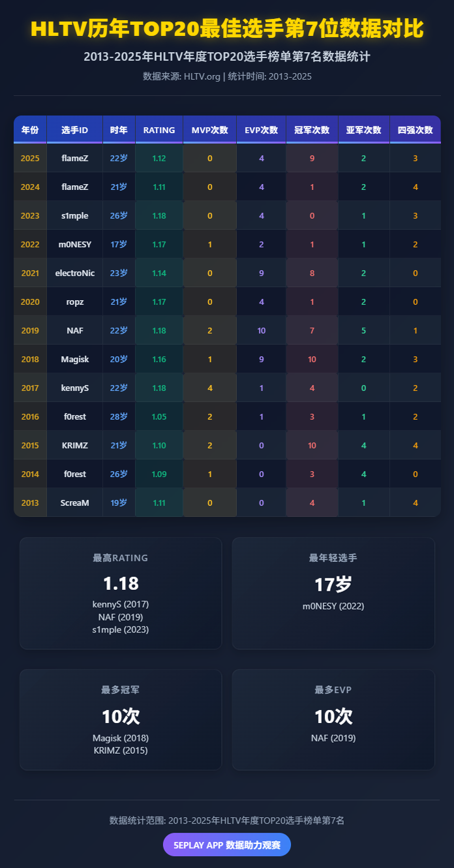Click the 时年 column header
This screenshot has height=868, width=454.
pos(119,130)
